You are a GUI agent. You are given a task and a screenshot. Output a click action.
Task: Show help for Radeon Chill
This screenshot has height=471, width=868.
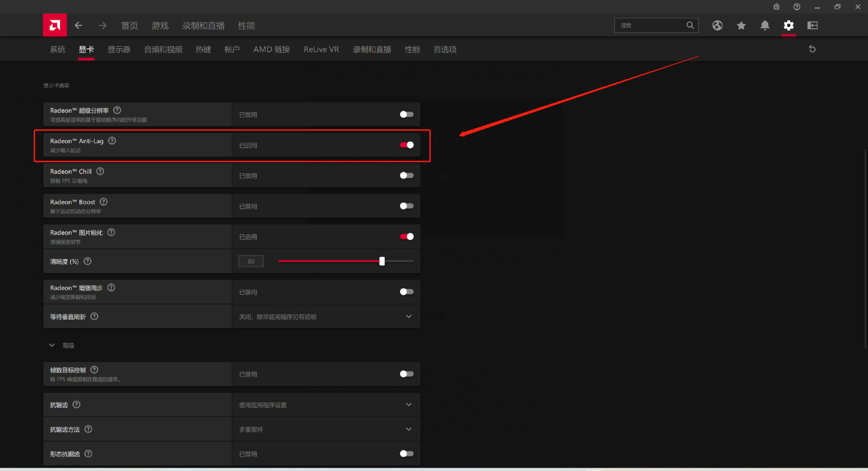click(100, 171)
